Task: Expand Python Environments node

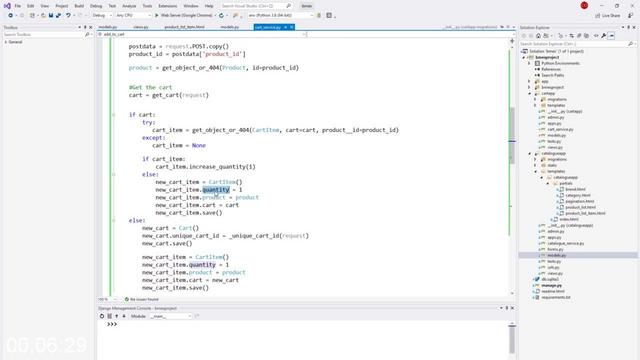Action: point(529,63)
